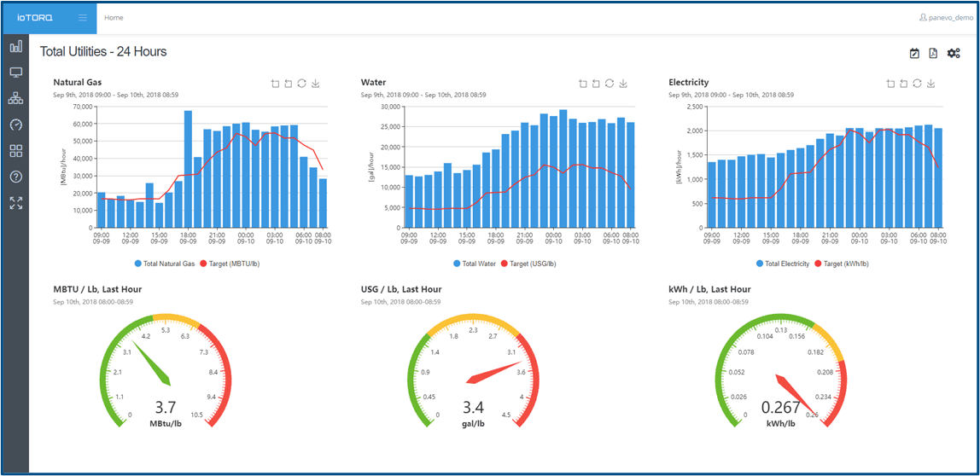Open the bar chart icon in sidebar
The image size is (980, 476).
pos(16,46)
